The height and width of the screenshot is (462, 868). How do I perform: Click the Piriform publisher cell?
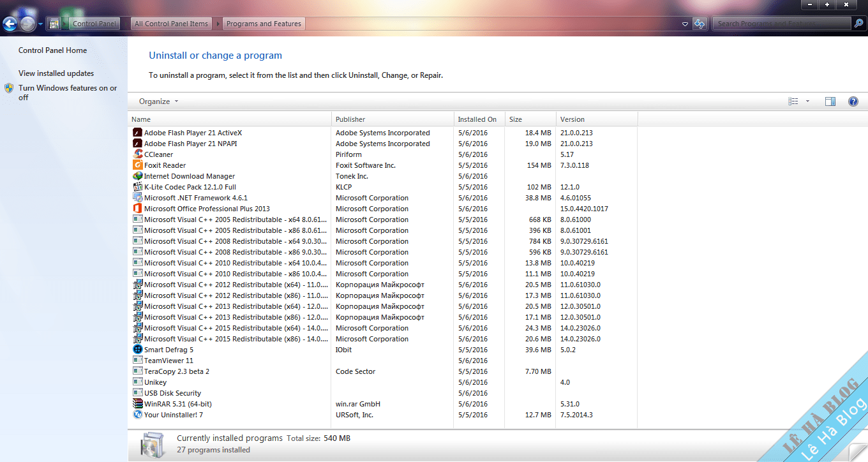tap(348, 154)
